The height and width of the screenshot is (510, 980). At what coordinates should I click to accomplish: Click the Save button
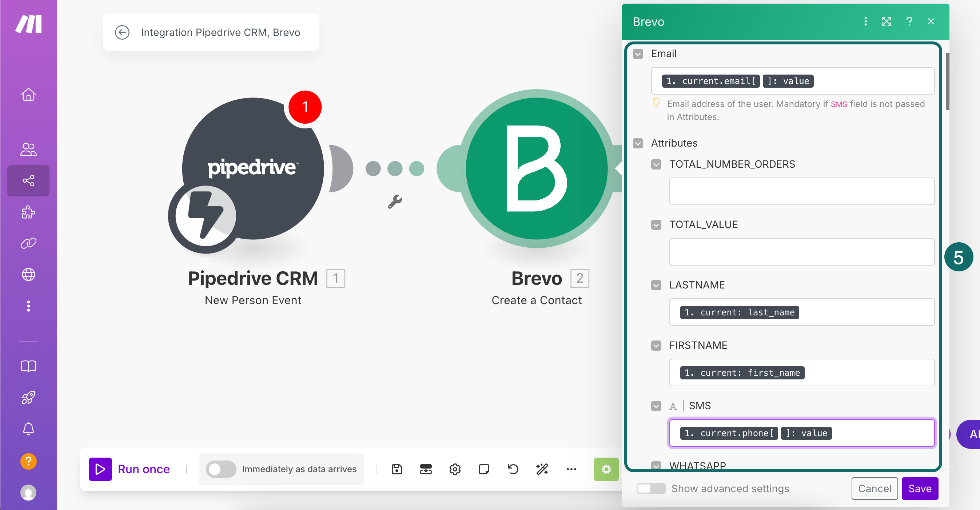(920, 488)
